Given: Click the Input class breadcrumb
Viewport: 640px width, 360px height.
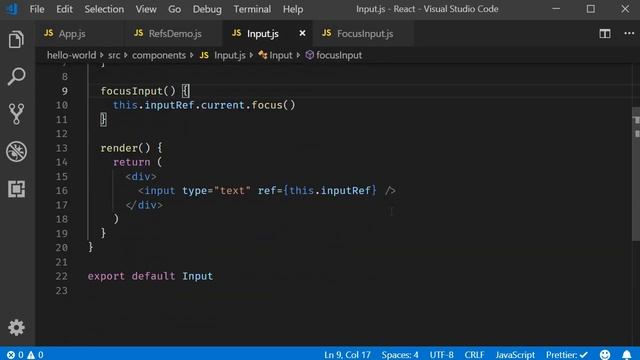Looking at the screenshot, I should [276, 55].
